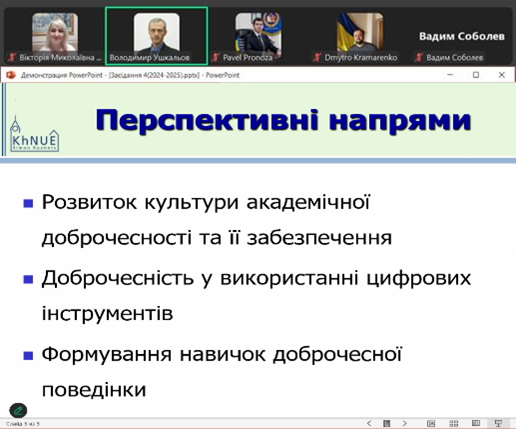Image resolution: width=516 pixels, height=429 pixels.
Task: Click muted mic icon next to Вікторія Миколаївна
Action: pos(12,58)
